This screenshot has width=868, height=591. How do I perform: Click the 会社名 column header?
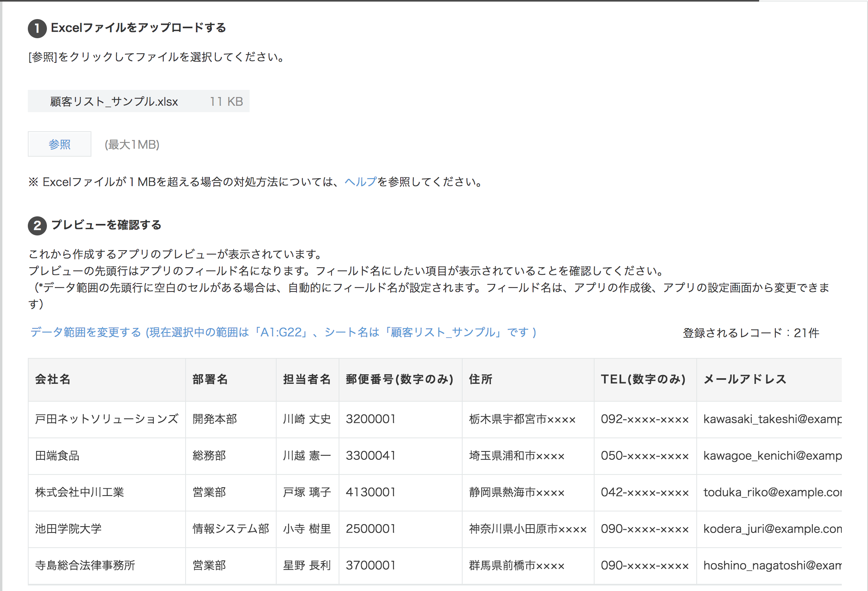[x=107, y=379]
